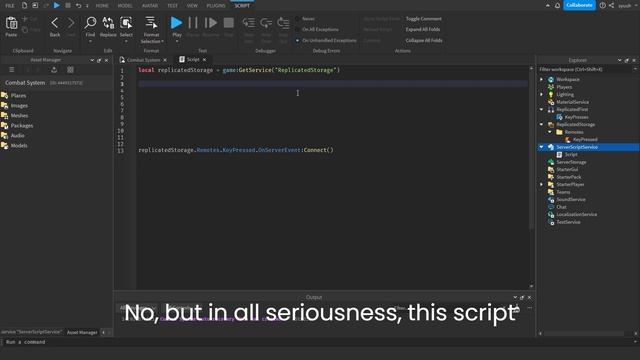640x360 pixels.
Task: Click Toggle Comment action
Action: click(423, 19)
